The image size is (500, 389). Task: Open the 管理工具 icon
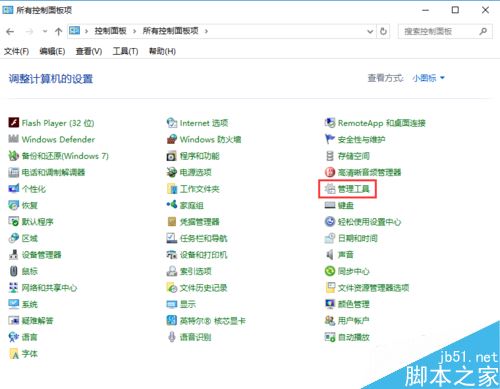330,189
